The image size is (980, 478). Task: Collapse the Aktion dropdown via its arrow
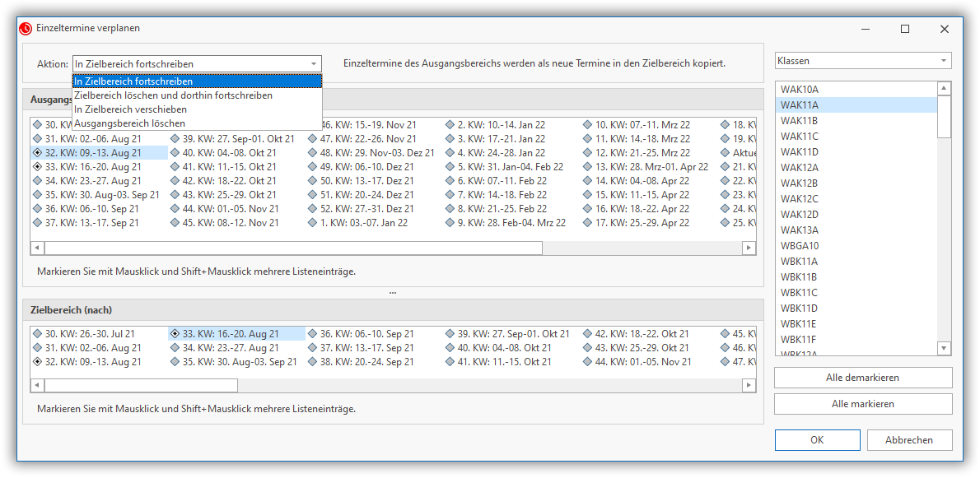(x=313, y=64)
